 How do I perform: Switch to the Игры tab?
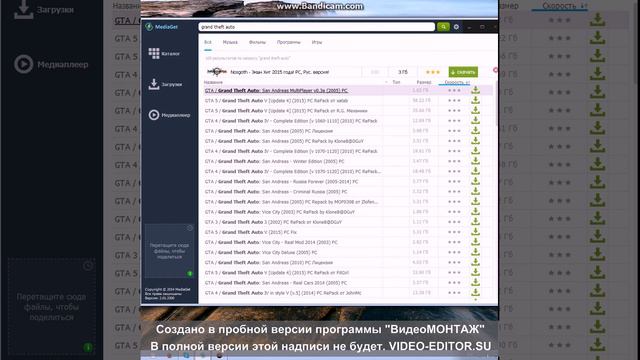[x=317, y=42]
